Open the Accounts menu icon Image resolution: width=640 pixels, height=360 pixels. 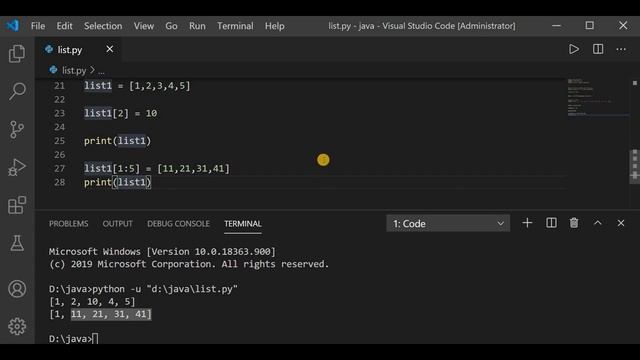click(17, 289)
